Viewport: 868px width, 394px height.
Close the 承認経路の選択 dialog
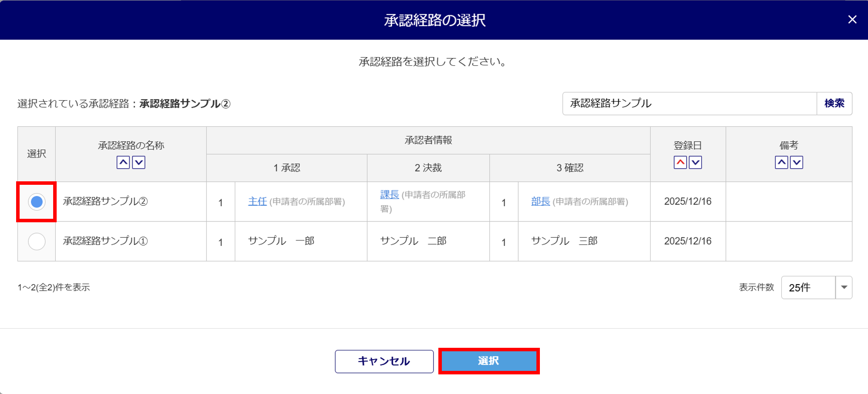pos(852,20)
